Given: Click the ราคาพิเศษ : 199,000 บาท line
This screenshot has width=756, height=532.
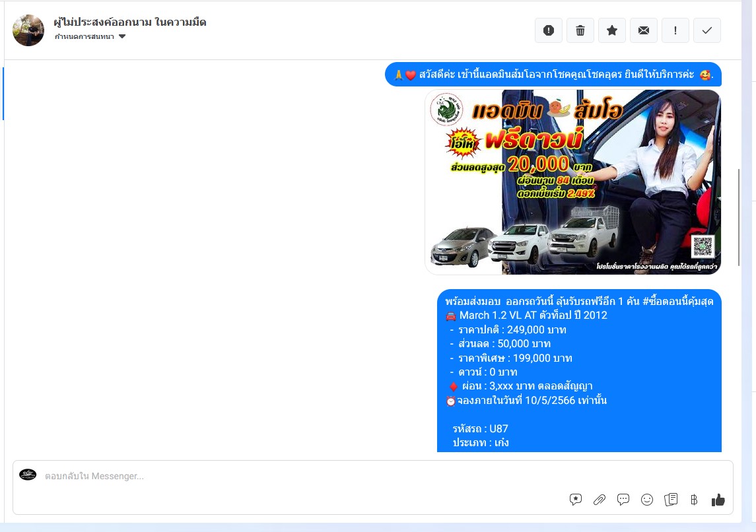Looking at the screenshot, I should [511, 358].
